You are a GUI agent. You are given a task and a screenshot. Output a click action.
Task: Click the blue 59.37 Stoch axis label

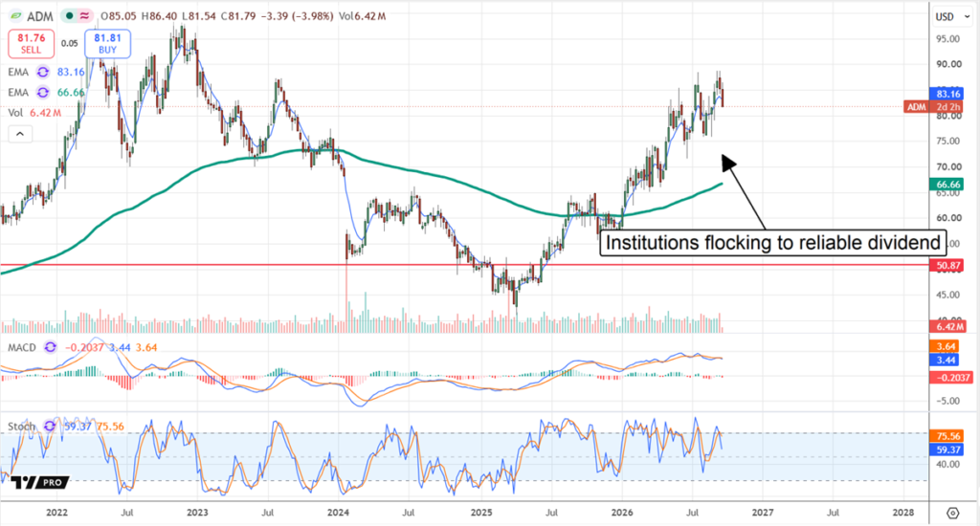948,449
